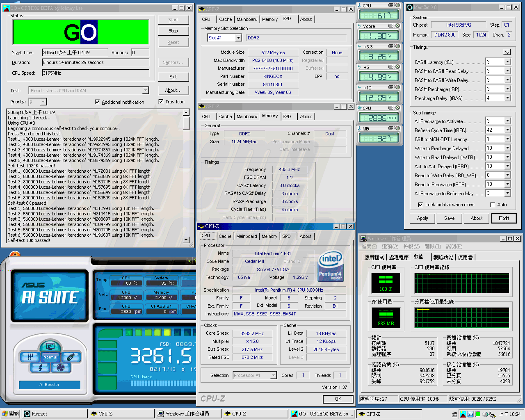The image size is (525, 420).
Task: Open Write to Precharge Delayed dropdown
Action: [507, 148]
